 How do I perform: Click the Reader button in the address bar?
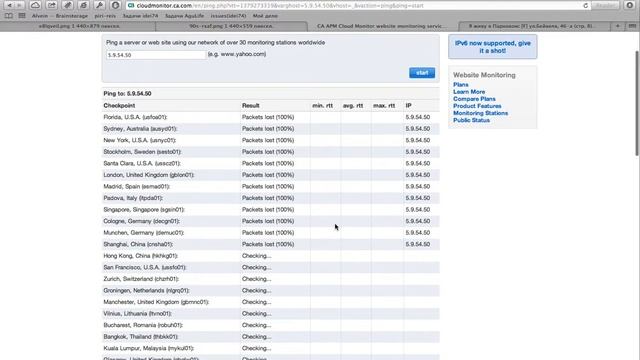[606, 6]
